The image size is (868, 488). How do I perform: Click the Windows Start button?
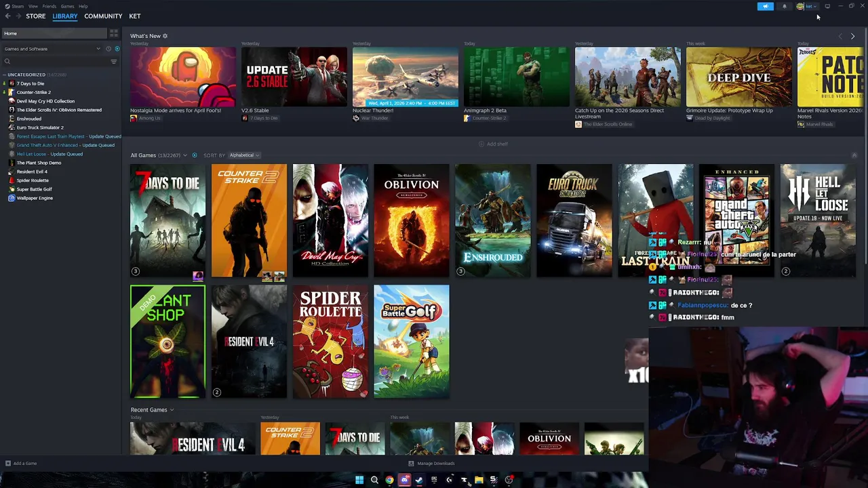pos(359,480)
